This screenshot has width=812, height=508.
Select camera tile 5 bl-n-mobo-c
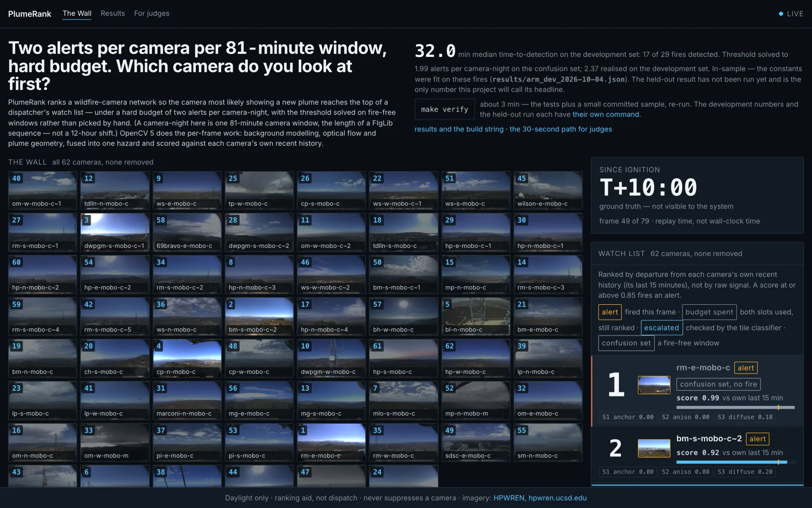click(475, 316)
